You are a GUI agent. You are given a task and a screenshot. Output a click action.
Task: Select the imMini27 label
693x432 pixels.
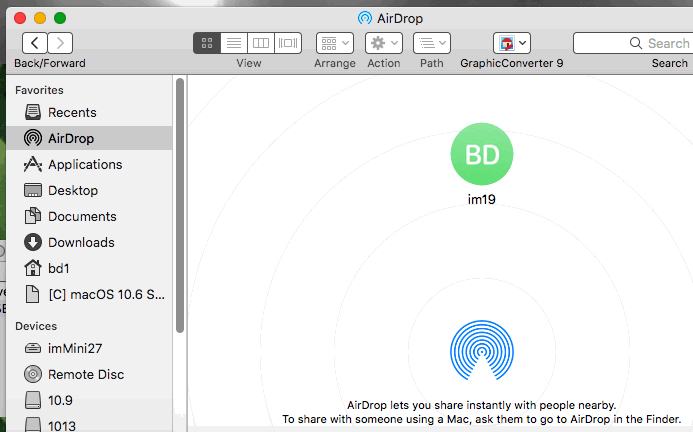75,348
